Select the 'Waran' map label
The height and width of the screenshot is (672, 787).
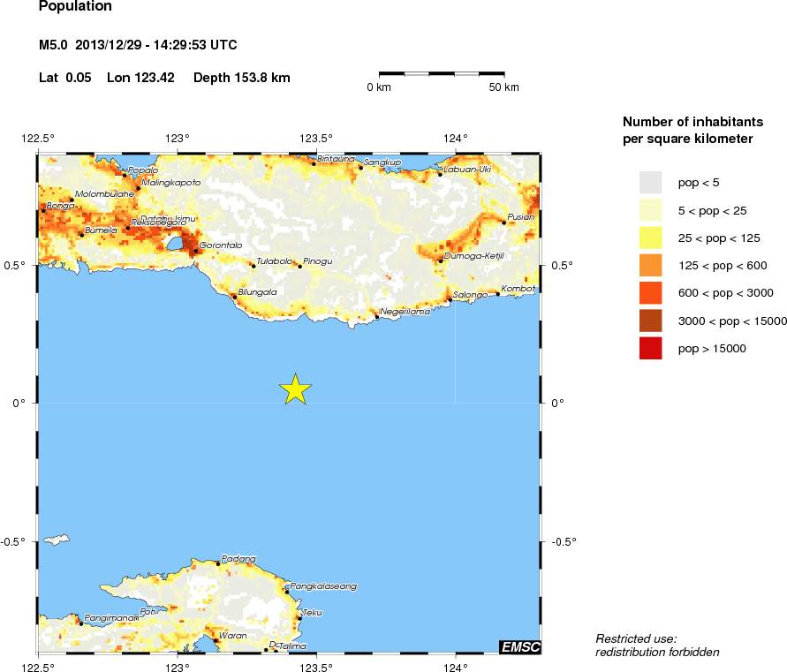click(x=233, y=636)
